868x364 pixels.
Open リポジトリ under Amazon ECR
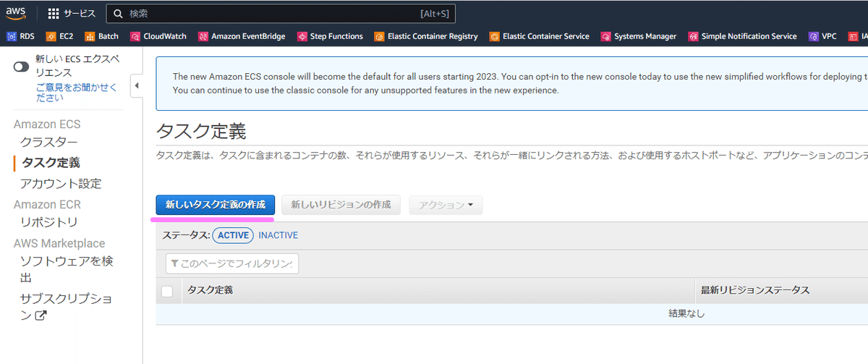(48, 222)
